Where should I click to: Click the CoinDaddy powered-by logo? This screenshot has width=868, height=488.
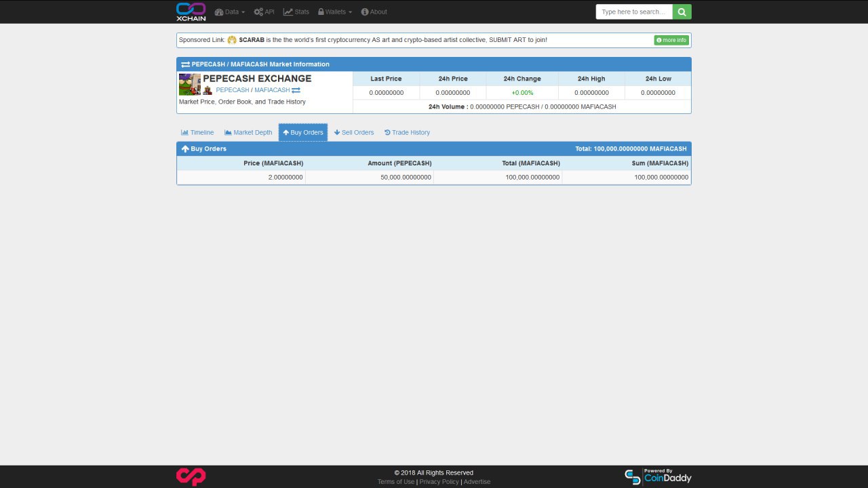(x=658, y=476)
